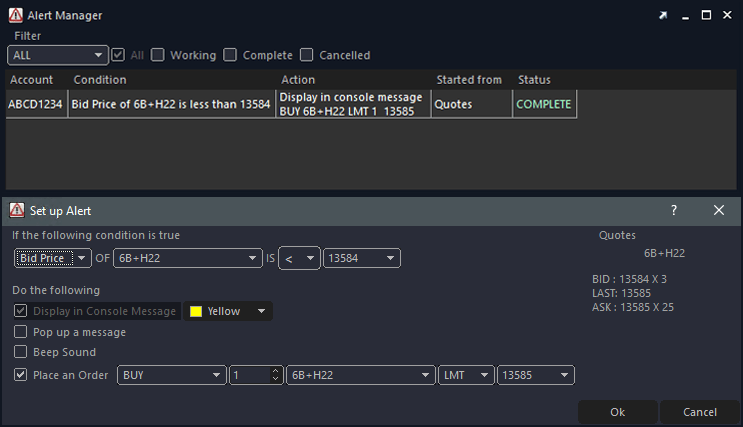The image size is (743, 427).
Task: Open the condition symbol 6B+H22 dropdown
Action: (x=188, y=258)
